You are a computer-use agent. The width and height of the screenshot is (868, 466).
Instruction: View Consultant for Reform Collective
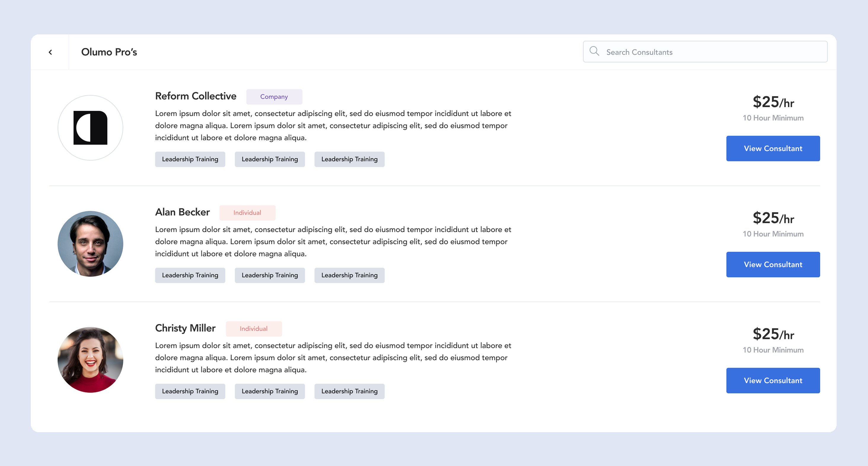[x=773, y=148]
